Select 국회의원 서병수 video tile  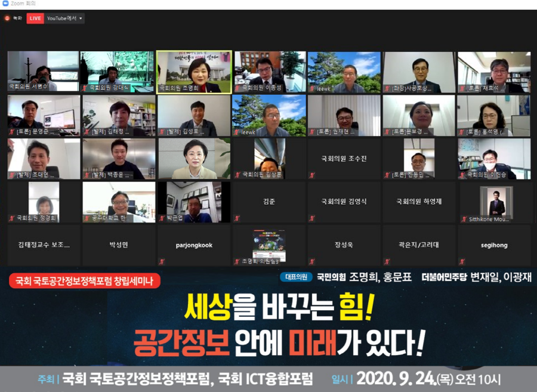(43, 72)
